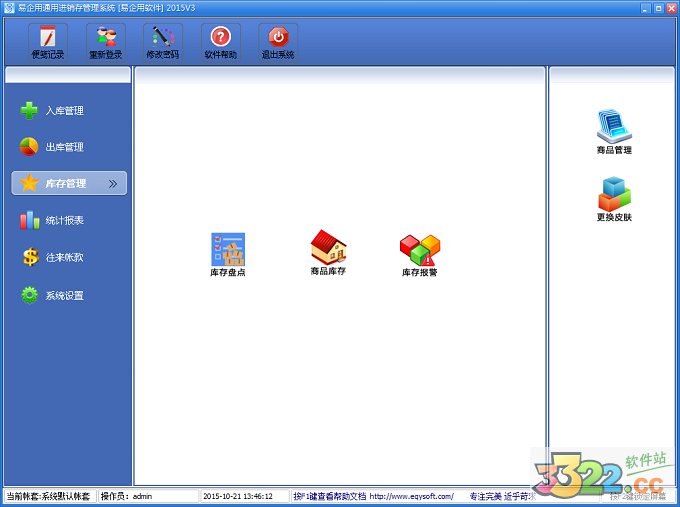This screenshot has width=680, height=507.
Task: Open the 库存盘点 inventory check icon
Action: [x=228, y=255]
